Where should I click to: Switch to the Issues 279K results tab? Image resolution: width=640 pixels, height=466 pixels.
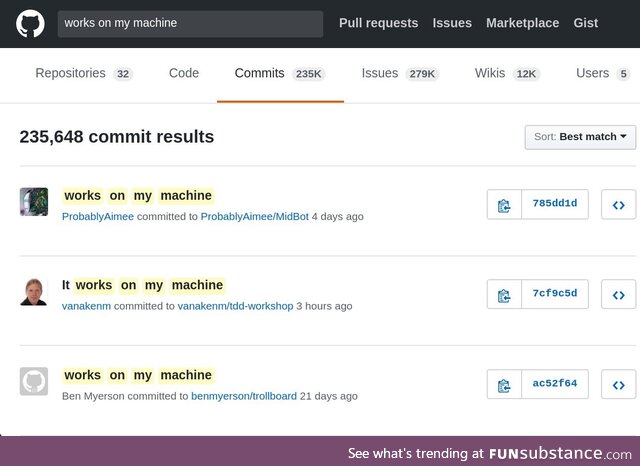(x=400, y=73)
